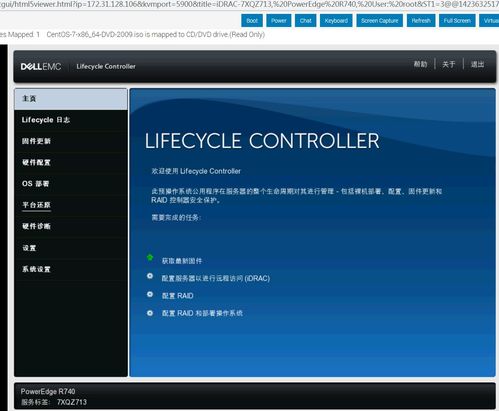The width and height of the screenshot is (499, 411).
Task: Open the Boot menu button
Action: click(x=252, y=21)
